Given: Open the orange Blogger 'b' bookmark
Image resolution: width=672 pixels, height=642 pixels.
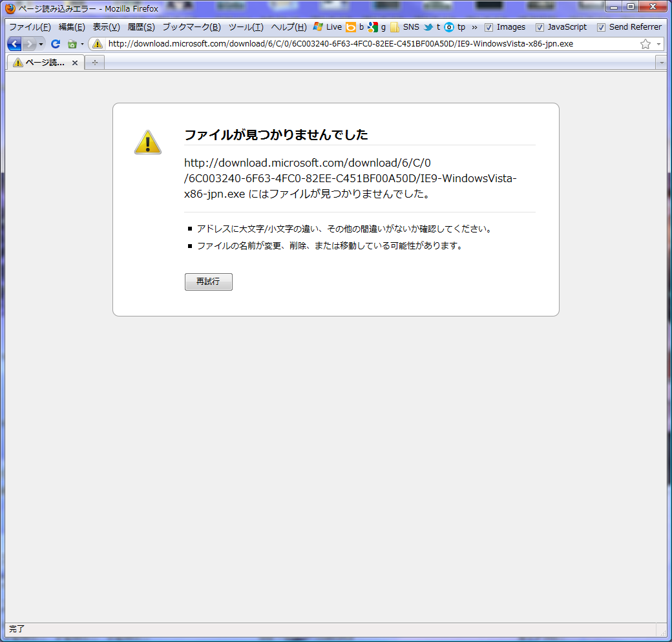Looking at the screenshot, I should pyautogui.click(x=355, y=27).
